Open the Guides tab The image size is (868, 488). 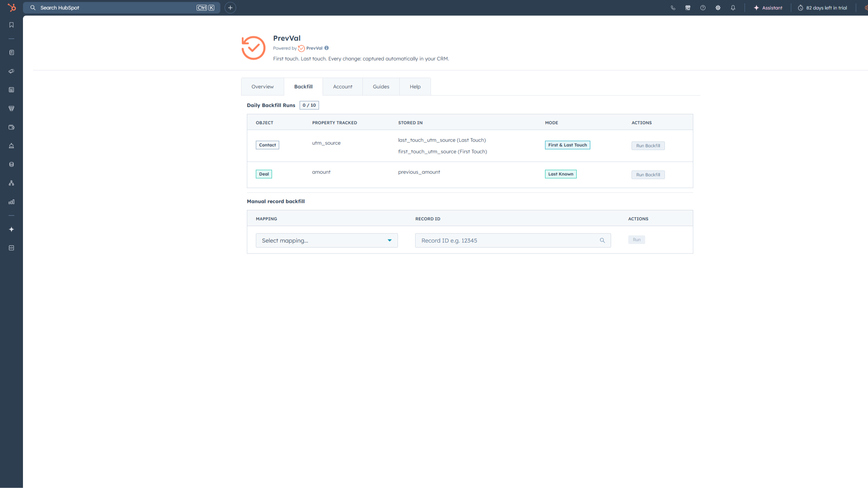pos(381,86)
